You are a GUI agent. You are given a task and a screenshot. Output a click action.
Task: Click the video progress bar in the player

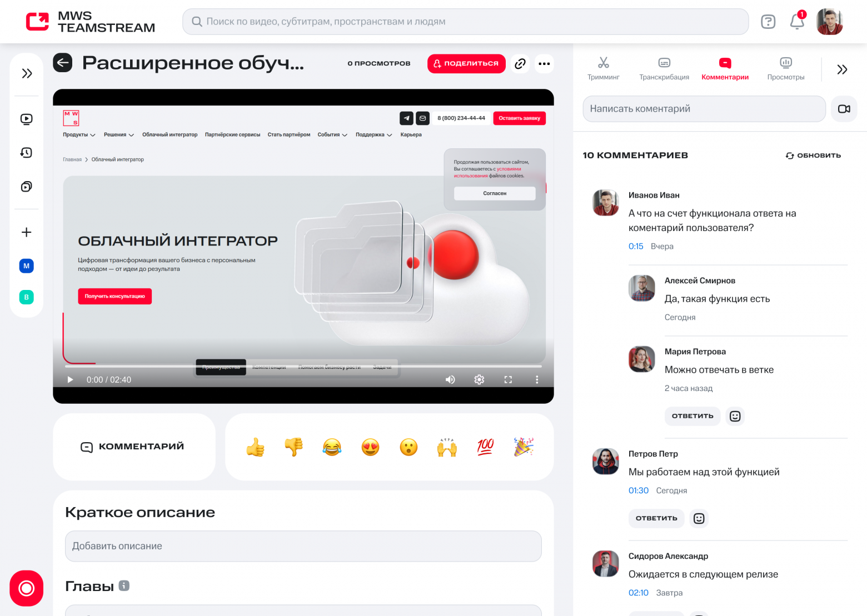click(x=306, y=366)
